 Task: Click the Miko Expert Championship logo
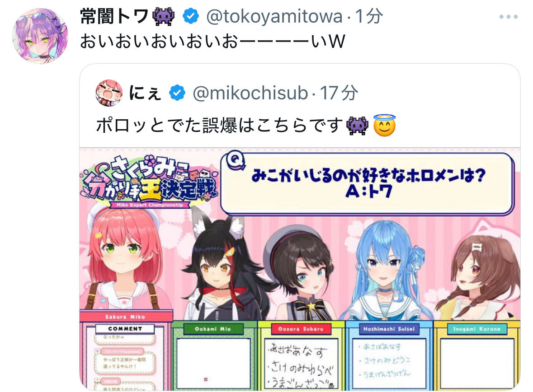(x=149, y=182)
